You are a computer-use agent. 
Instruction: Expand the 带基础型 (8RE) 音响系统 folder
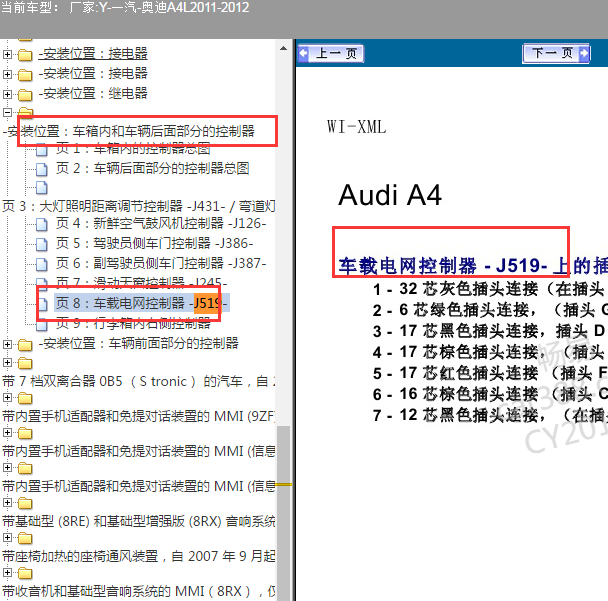click(x=7, y=503)
